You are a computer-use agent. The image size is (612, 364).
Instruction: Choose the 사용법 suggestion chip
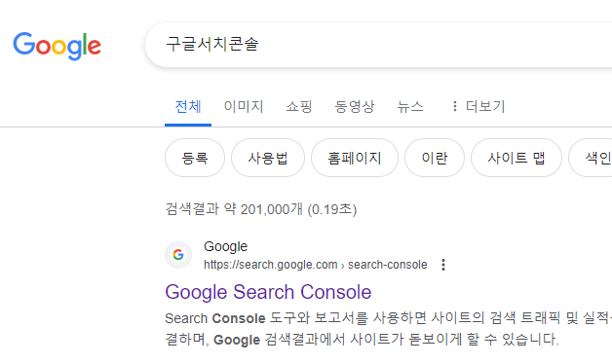[x=268, y=158]
